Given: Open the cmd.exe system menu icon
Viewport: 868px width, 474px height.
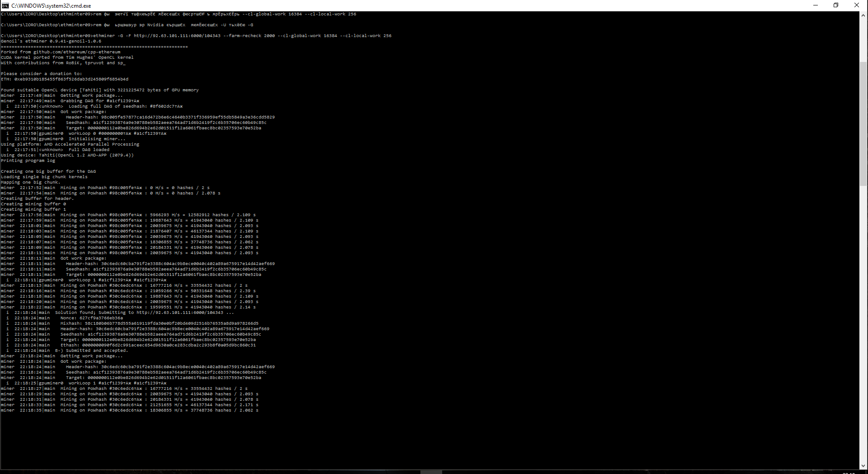Looking at the screenshot, I should (5, 5).
